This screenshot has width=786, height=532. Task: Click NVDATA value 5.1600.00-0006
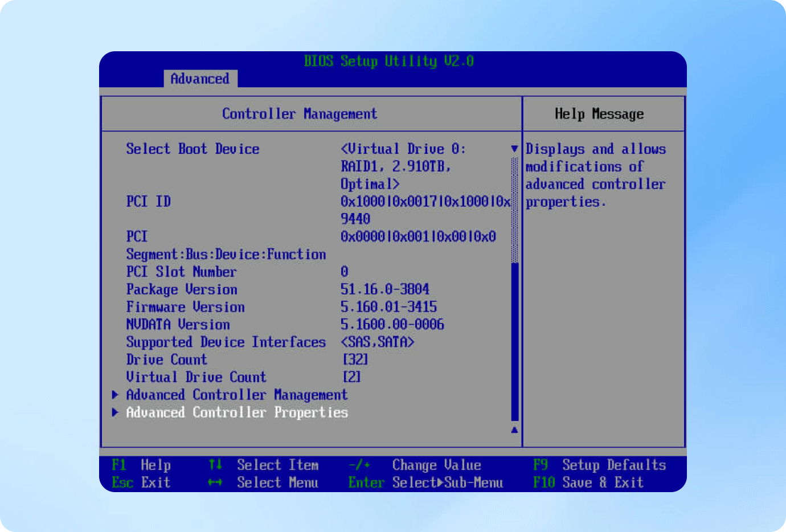click(x=392, y=325)
